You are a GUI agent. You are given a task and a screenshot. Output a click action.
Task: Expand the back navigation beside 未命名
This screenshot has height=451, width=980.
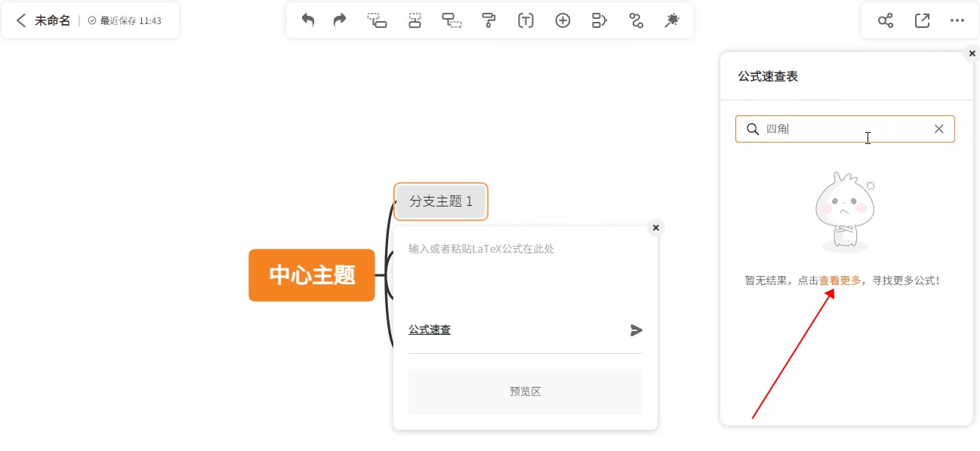[20, 20]
